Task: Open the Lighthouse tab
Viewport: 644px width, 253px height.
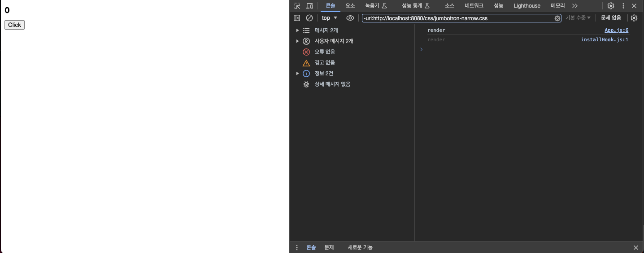Action: (x=527, y=6)
